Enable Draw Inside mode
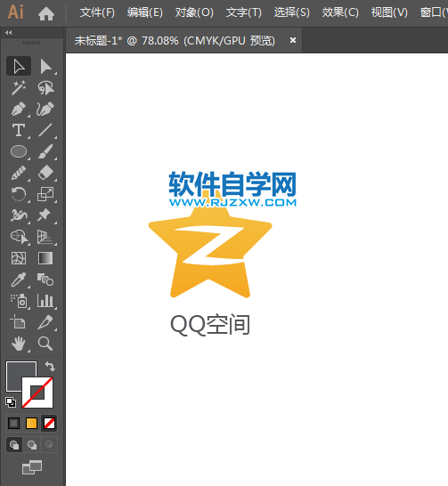The image size is (448, 486). point(49,445)
